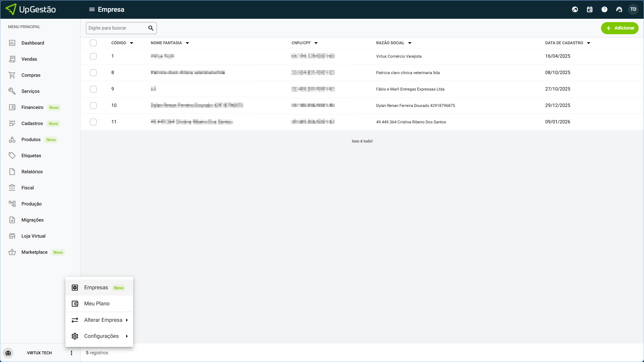Click the help question mark icon
644x362 pixels.
(604, 9)
